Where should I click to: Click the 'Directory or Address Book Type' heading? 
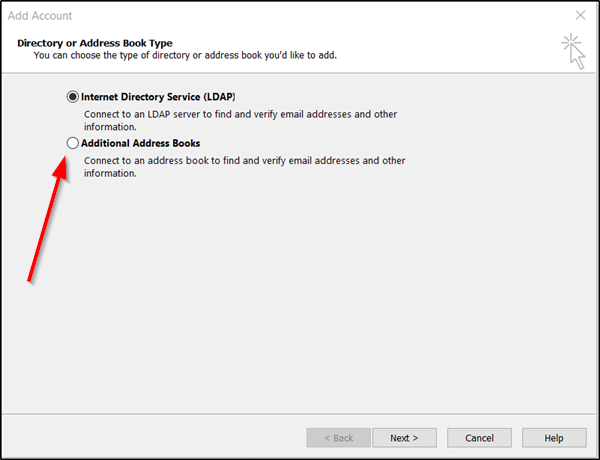click(x=95, y=43)
